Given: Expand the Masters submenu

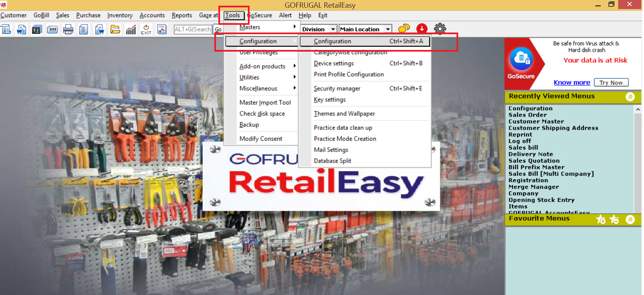Looking at the screenshot, I should (262, 27).
